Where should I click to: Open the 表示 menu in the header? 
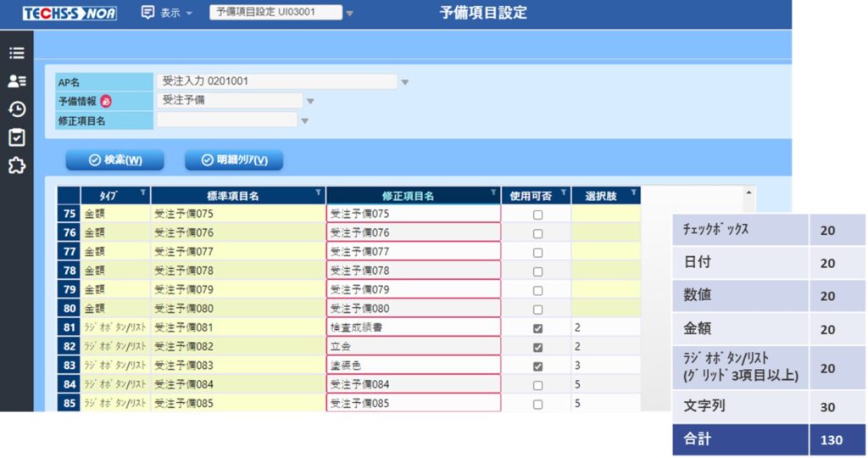point(167,13)
